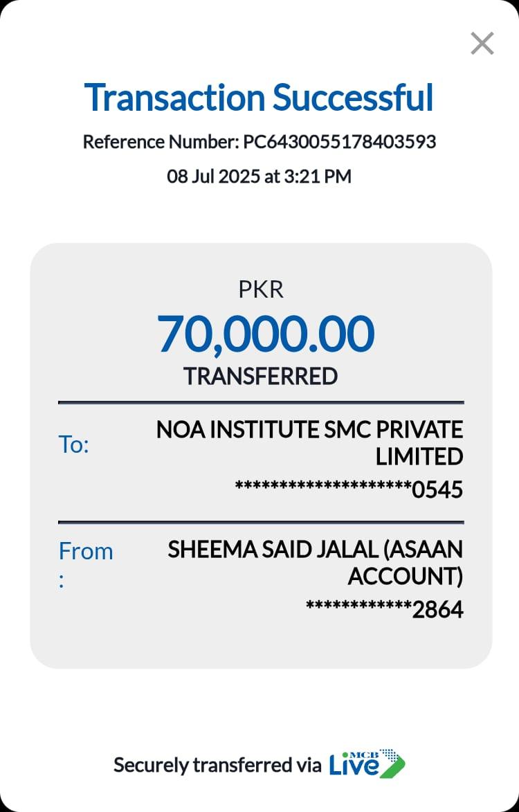Tap the "From" label
This screenshot has width=519, height=812.
coord(85,551)
